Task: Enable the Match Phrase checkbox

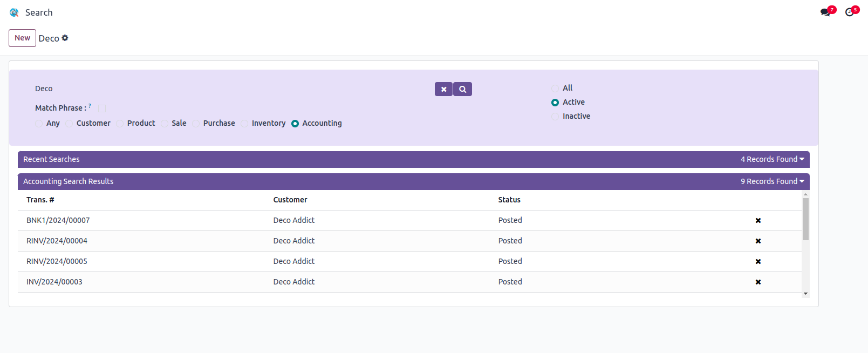Action: [x=102, y=108]
